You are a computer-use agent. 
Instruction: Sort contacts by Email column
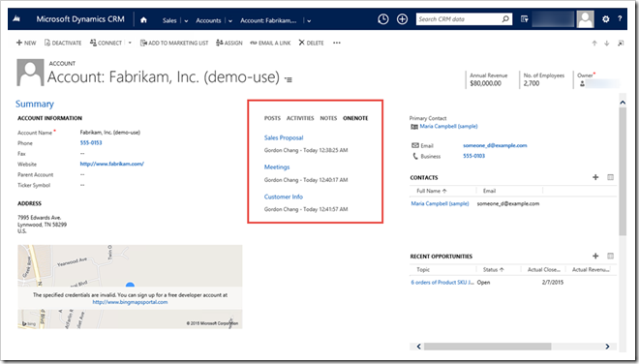point(489,191)
